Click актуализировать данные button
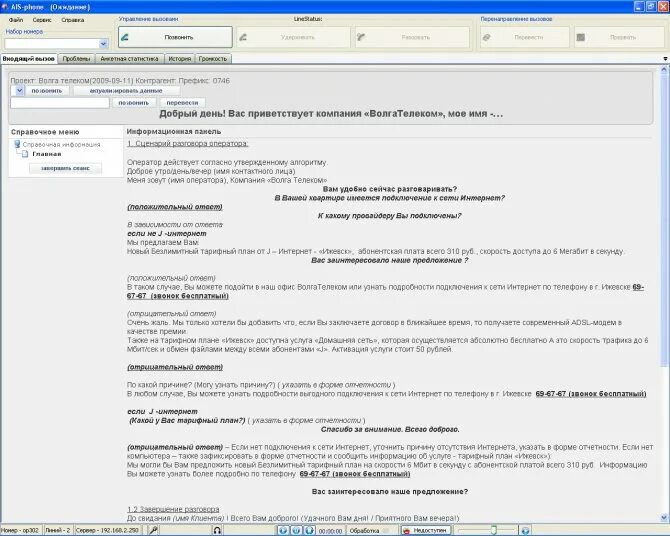 tap(126, 91)
